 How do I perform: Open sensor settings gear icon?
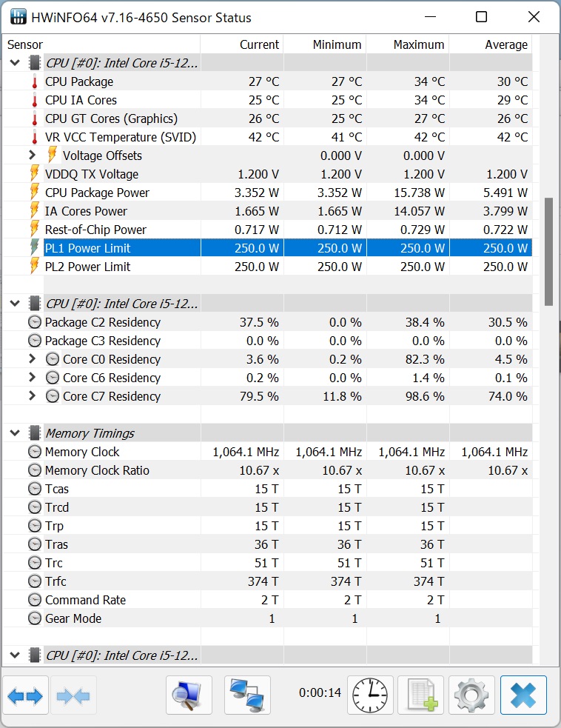point(471,695)
